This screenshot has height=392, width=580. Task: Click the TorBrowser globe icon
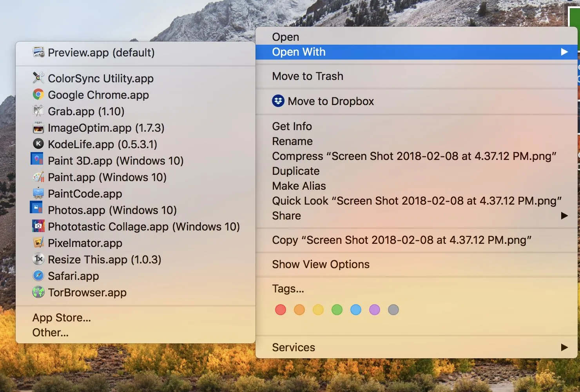click(38, 292)
